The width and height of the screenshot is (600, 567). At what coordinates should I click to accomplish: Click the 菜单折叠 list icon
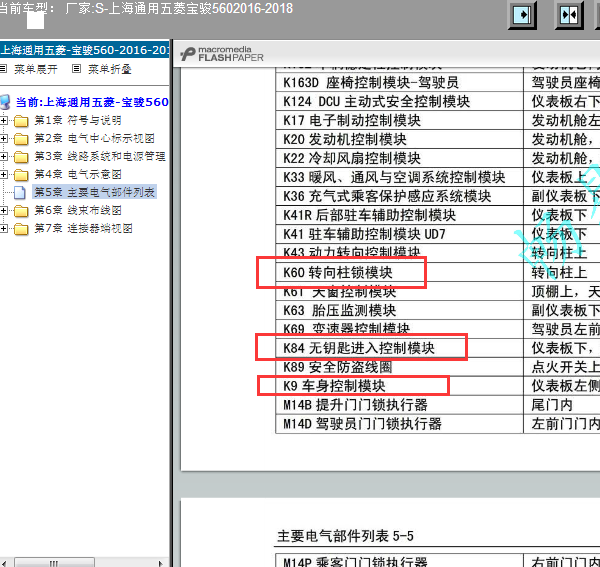tap(77, 69)
